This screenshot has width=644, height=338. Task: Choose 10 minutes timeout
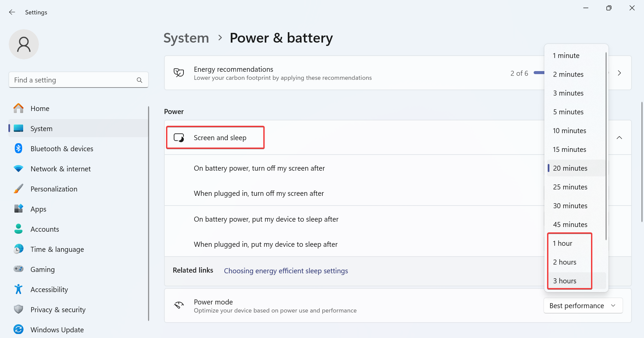[577, 131]
